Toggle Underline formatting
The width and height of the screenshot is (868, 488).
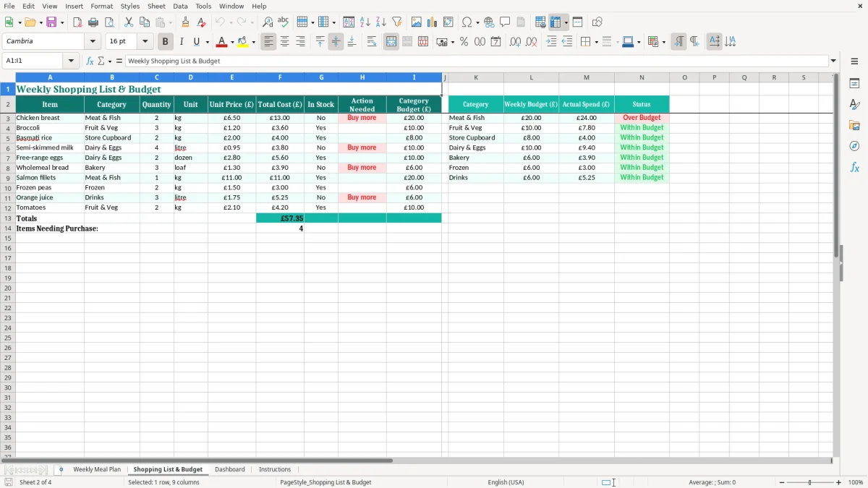coord(196,42)
